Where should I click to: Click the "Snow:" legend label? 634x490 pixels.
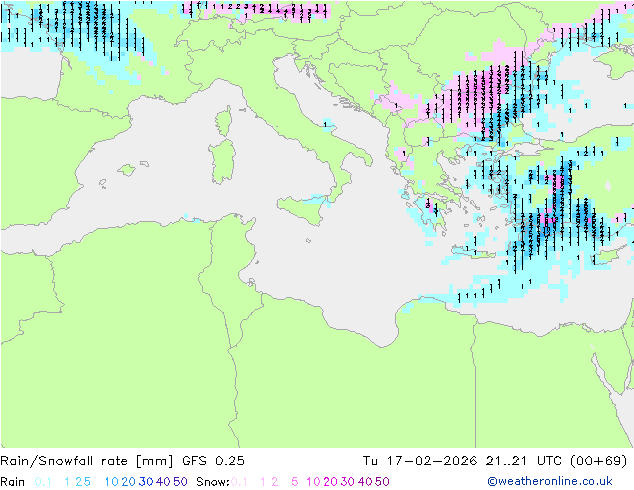[x=213, y=482]
